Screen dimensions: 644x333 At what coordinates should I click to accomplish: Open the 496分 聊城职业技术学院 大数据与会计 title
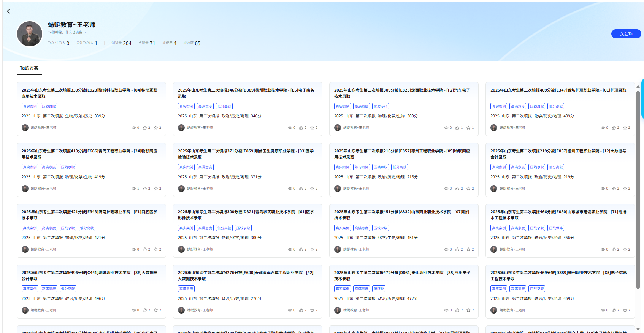[x=89, y=276]
